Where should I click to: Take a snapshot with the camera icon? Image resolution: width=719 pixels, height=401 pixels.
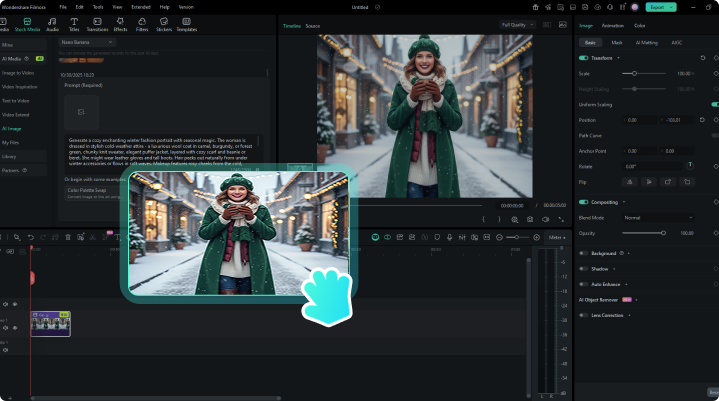(x=530, y=220)
